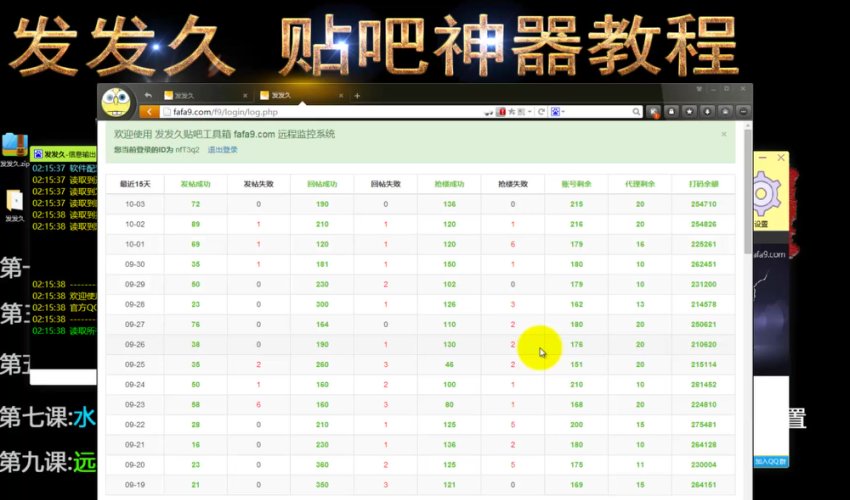Click the 发帖失败 column header
Screen dimensions: 850x500
click(259, 184)
